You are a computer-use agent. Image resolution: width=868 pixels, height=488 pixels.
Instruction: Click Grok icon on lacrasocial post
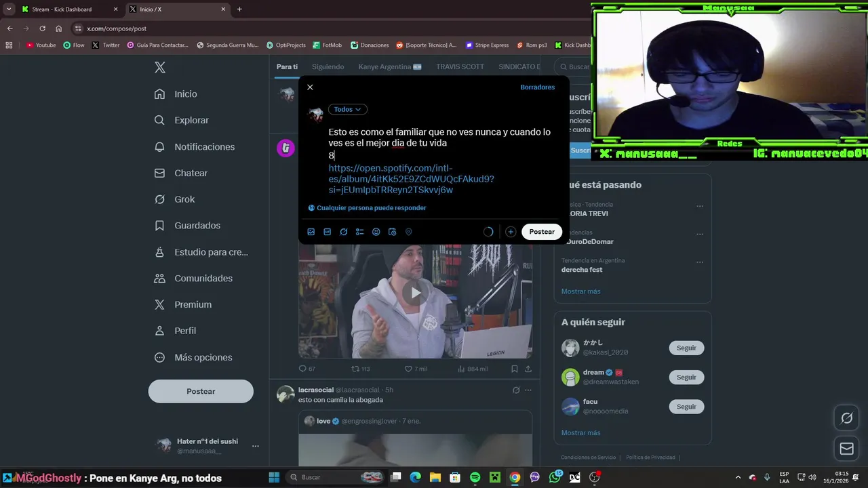click(x=516, y=390)
